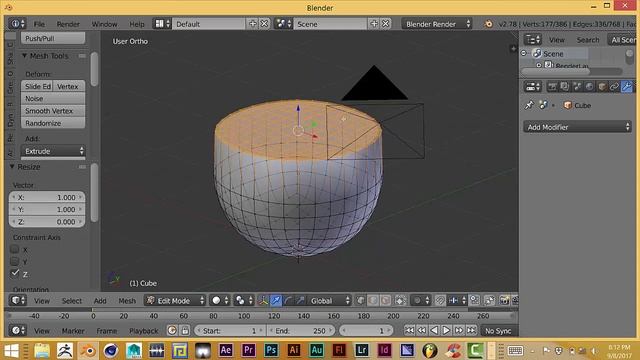Open the Window menu
Viewport: 640px width, 360px height.
(104, 24)
